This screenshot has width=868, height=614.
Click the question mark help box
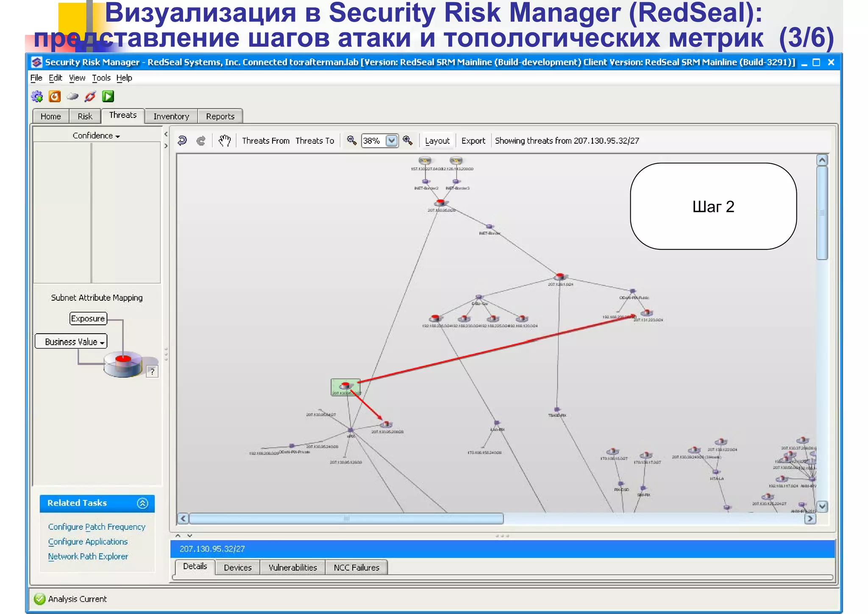(152, 372)
